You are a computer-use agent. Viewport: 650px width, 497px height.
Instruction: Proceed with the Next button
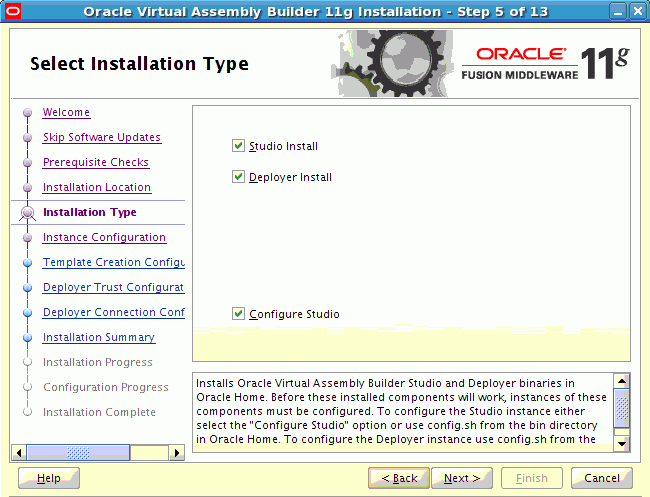(462, 478)
